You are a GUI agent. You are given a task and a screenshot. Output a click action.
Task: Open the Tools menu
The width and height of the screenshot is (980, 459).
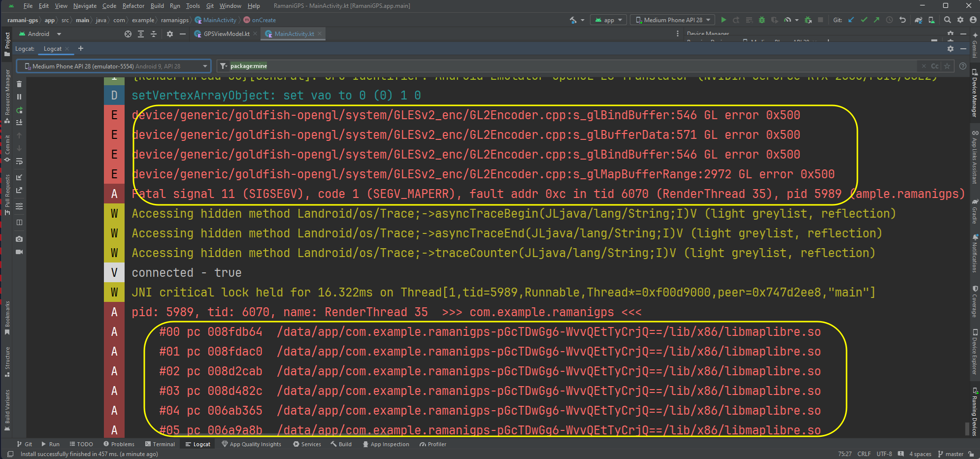(x=193, y=6)
